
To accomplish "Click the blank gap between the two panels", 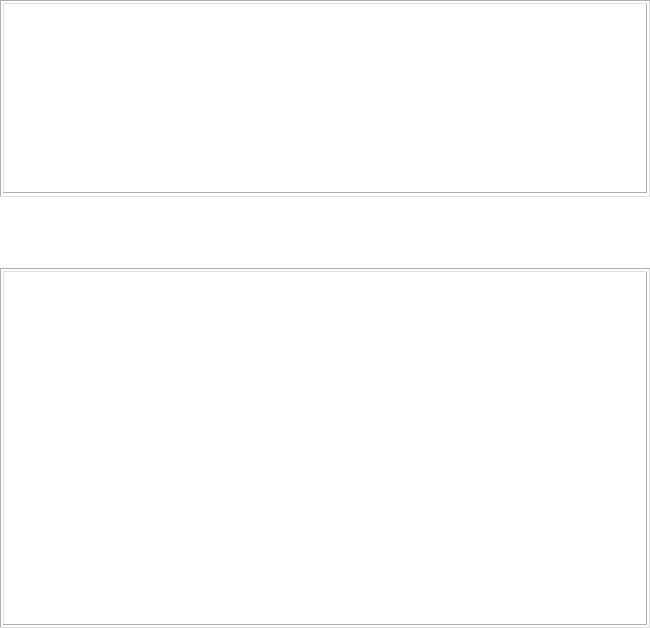I will (x=325, y=232).
